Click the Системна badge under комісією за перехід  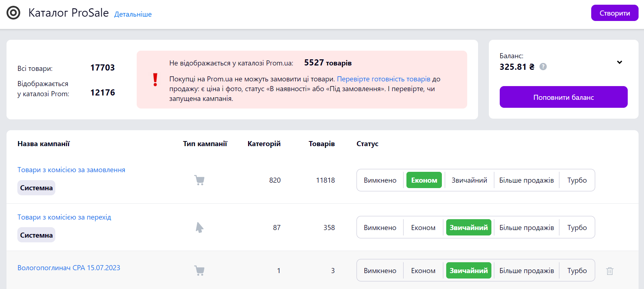tap(36, 235)
